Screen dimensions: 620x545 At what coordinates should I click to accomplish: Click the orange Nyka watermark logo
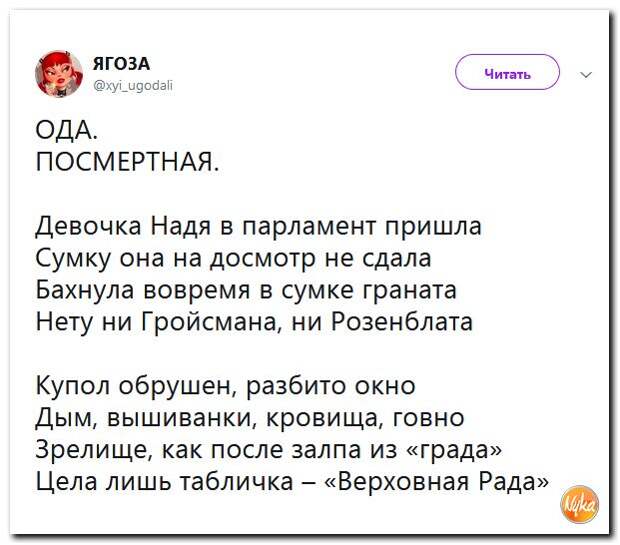pos(580,504)
